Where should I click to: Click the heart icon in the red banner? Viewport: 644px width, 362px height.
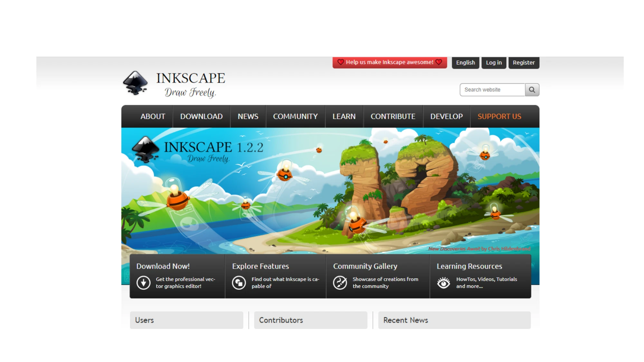pos(341,62)
